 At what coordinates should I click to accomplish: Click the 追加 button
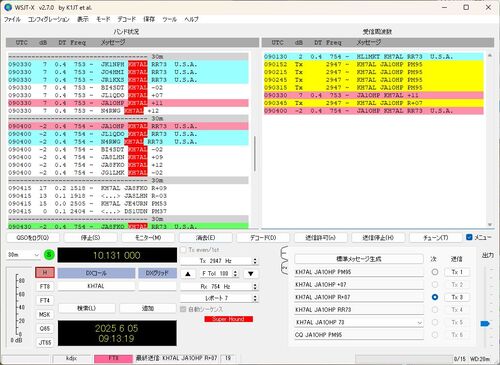click(x=148, y=308)
